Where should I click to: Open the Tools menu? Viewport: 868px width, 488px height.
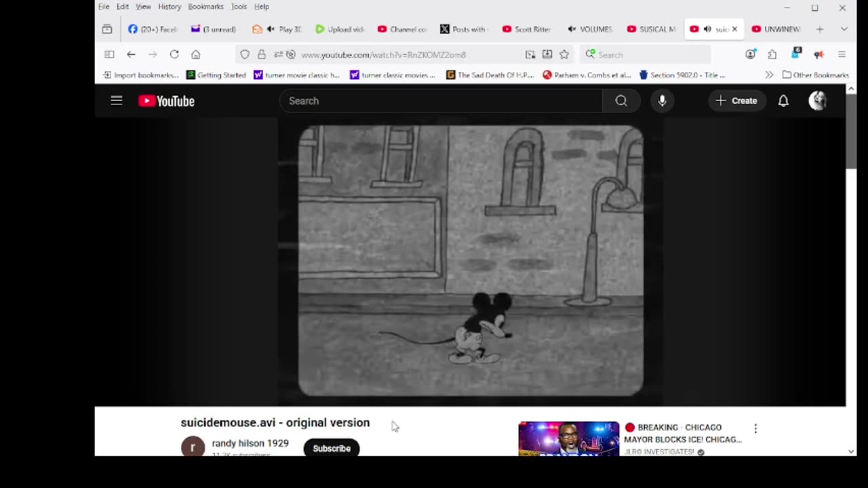pos(239,7)
